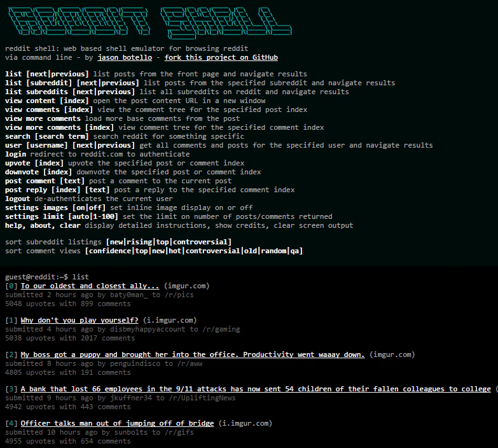Click '4805 upvotes with 191 comments' text
The width and height of the screenshot is (498, 448).
pyautogui.click(x=68, y=372)
